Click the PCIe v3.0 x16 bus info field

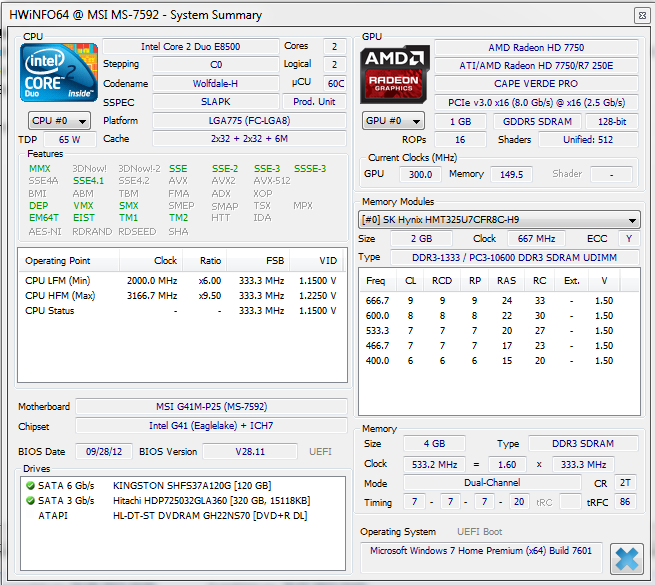click(x=536, y=103)
